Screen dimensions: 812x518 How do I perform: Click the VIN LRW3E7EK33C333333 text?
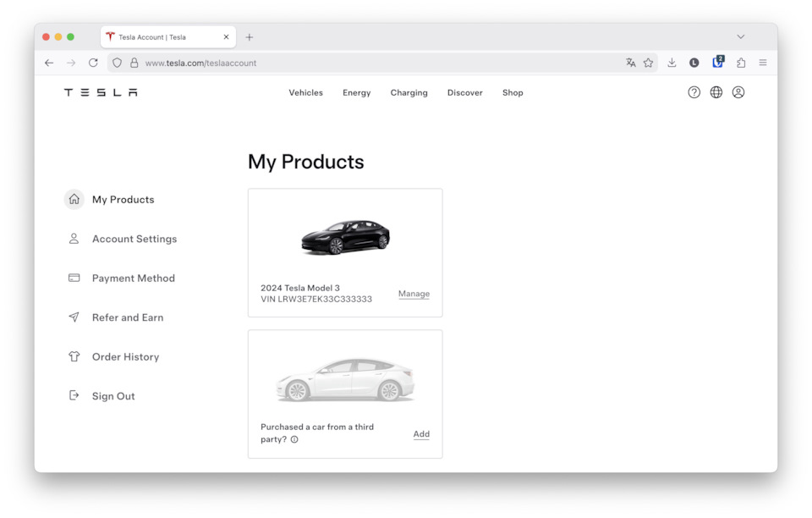[x=316, y=300]
